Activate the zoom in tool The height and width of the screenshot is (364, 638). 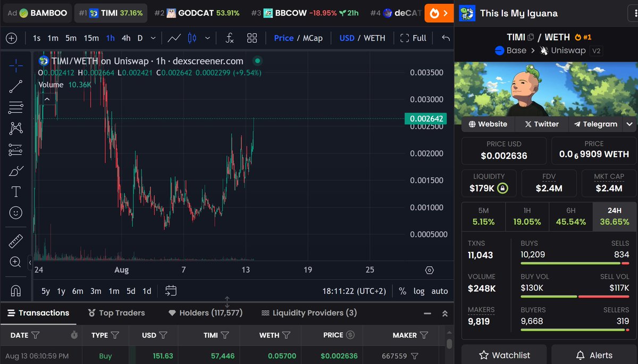coord(16,262)
